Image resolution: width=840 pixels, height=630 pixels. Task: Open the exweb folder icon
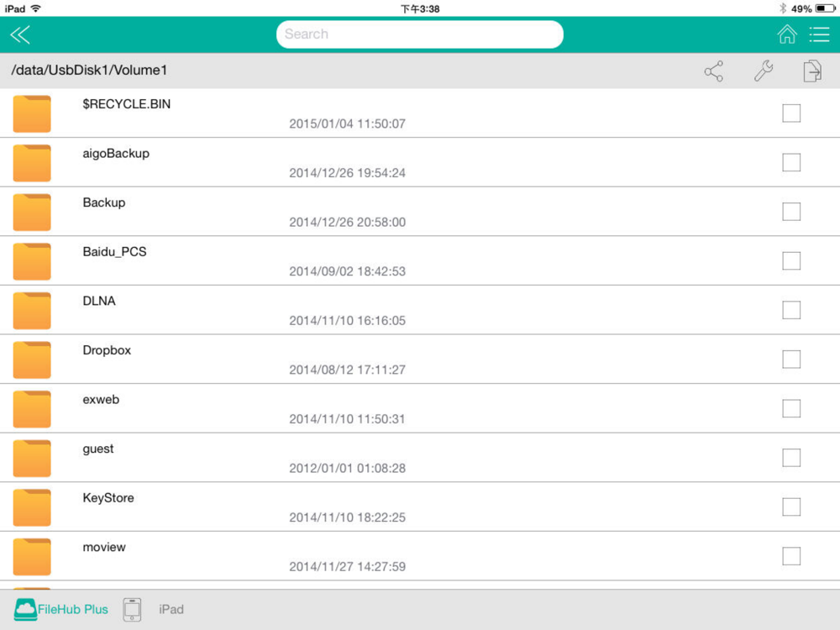32,409
